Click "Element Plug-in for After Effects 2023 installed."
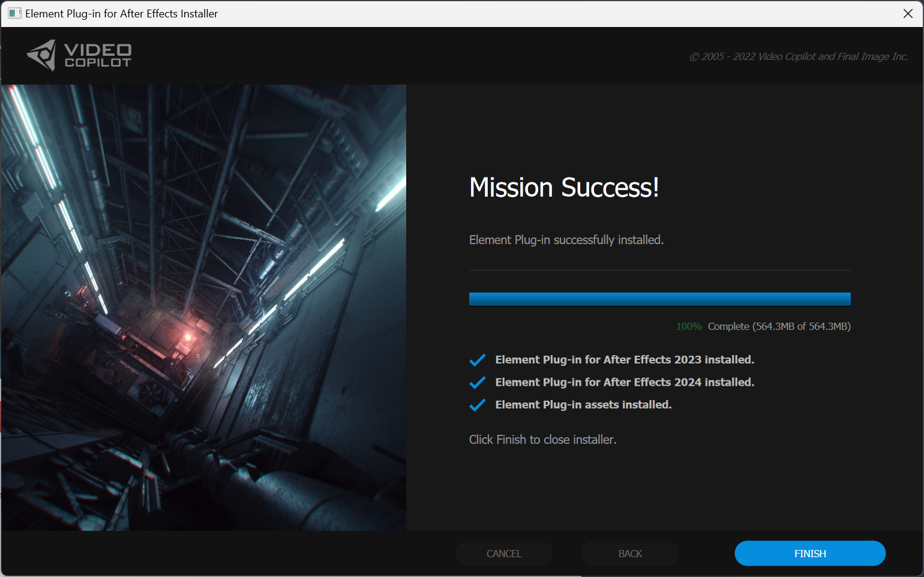 click(x=625, y=360)
